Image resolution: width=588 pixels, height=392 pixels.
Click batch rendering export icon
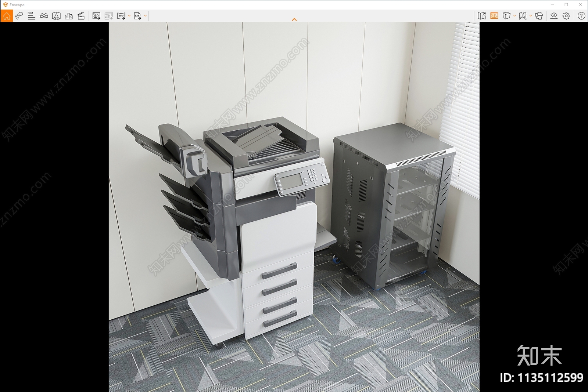108,16
